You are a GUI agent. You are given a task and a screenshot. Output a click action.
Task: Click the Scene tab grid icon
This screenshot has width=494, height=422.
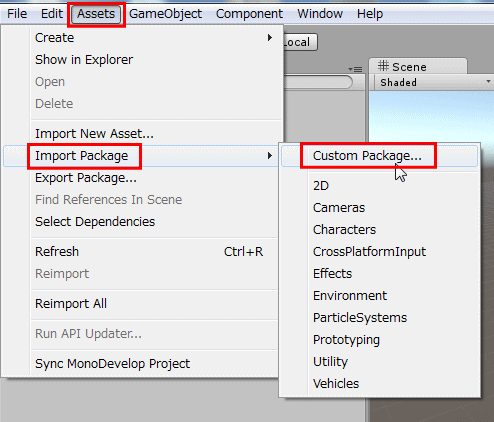point(383,66)
